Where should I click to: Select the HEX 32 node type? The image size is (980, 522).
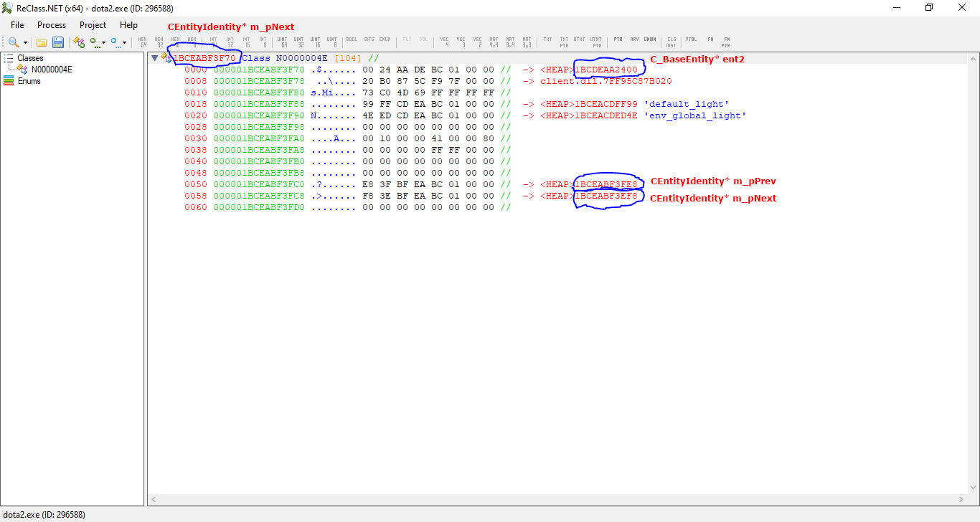pyautogui.click(x=159, y=42)
